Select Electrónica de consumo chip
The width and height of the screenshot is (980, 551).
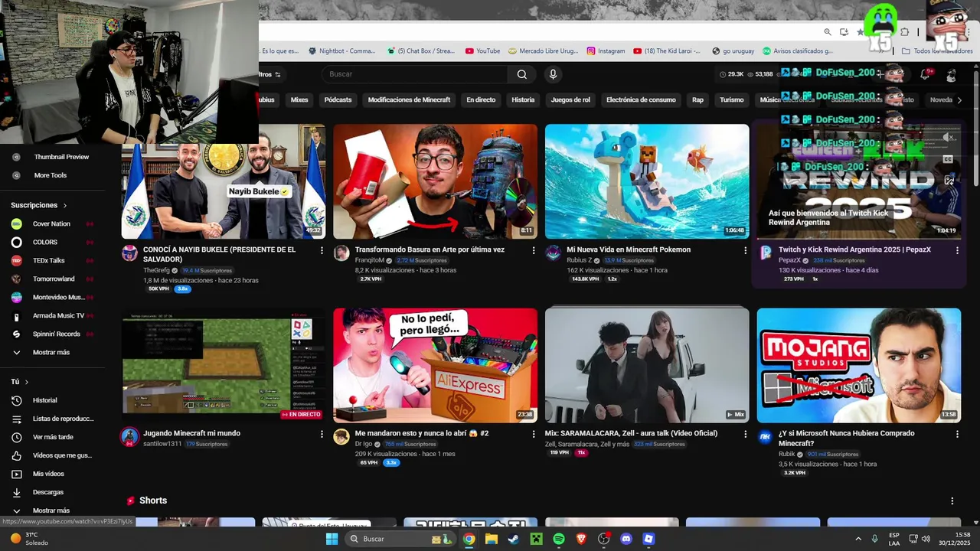click(x=641, y=99)
